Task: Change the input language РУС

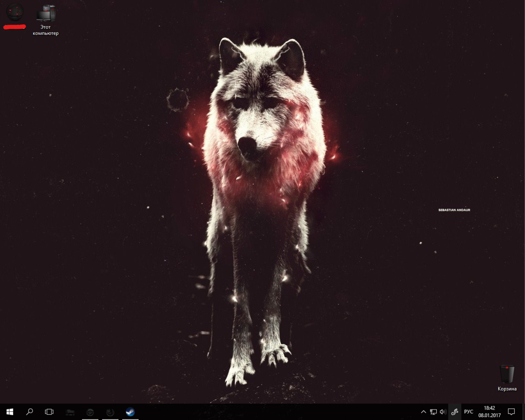Action: [468, 412]
